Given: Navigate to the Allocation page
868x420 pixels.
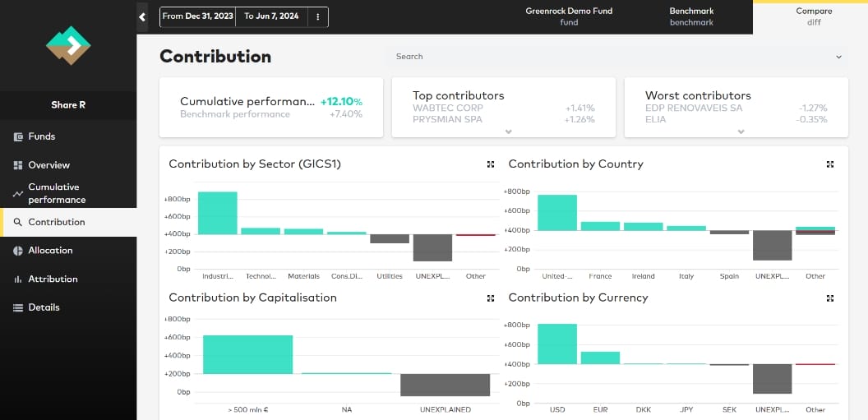Looking at the screenshot, I should [x=50, y=251].
